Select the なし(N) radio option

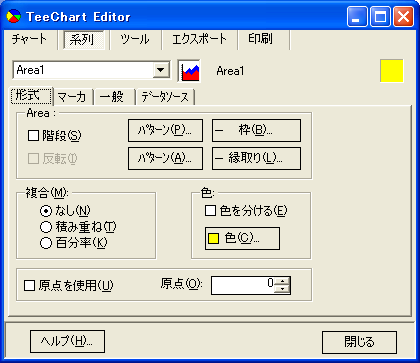tap(65, 211)
